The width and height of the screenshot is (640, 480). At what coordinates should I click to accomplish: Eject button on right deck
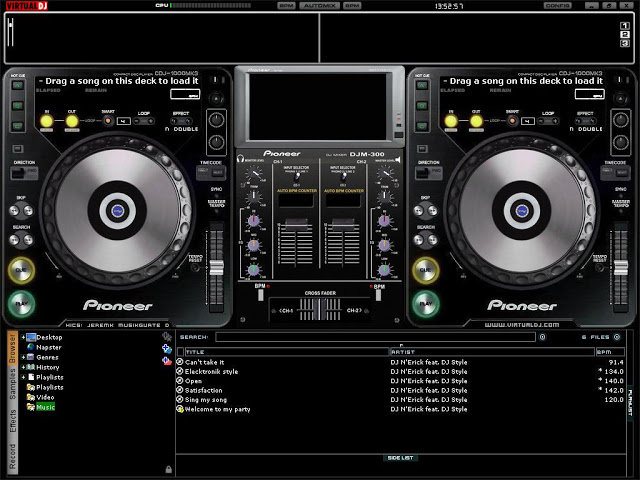(x=621, y=99)
